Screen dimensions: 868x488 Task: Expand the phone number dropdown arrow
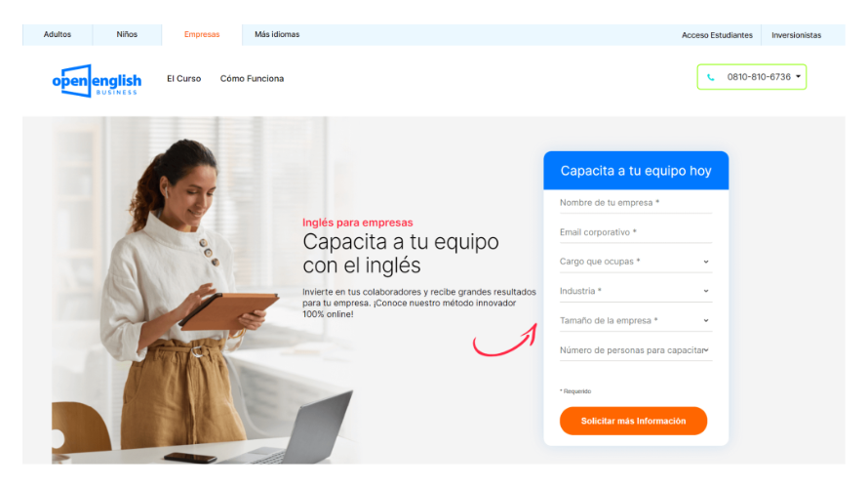coord(798,77)
